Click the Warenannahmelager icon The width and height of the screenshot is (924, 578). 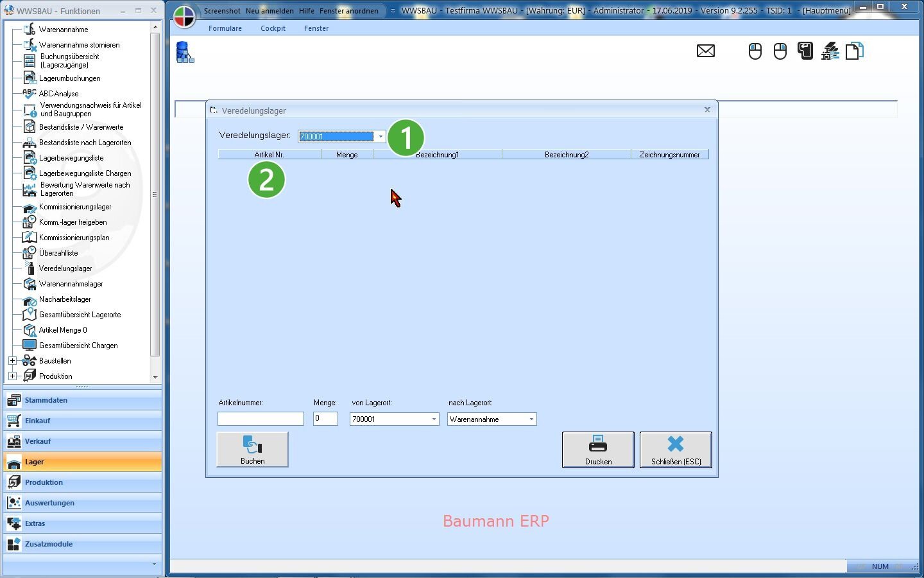coord(30,283)
